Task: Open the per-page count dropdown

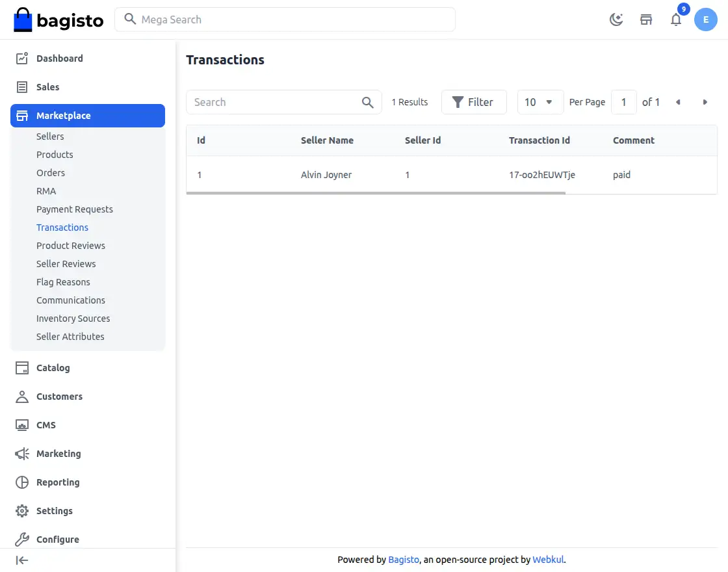Action: pyautogui.click(x=539, y=102)
